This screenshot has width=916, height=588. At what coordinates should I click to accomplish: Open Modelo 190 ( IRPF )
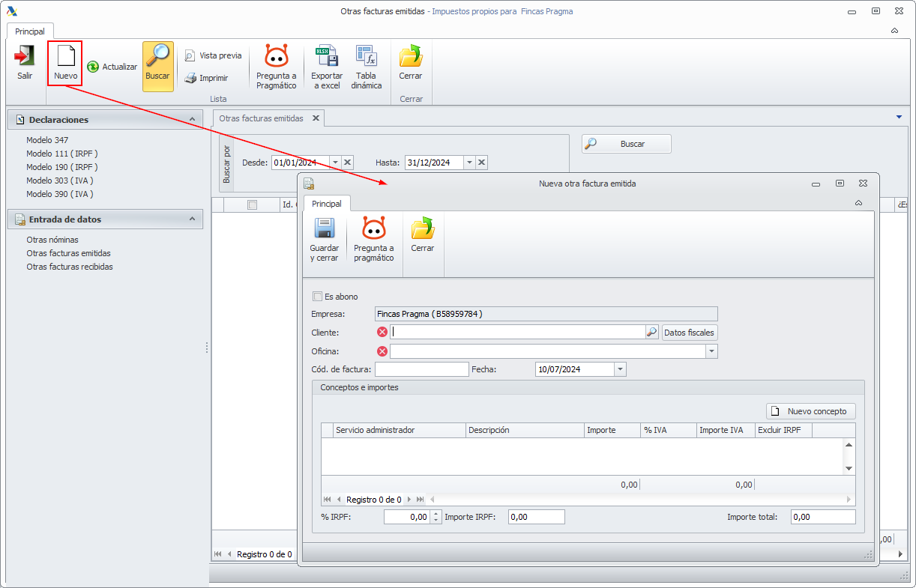pyautogui.click(x=62, y=167)
